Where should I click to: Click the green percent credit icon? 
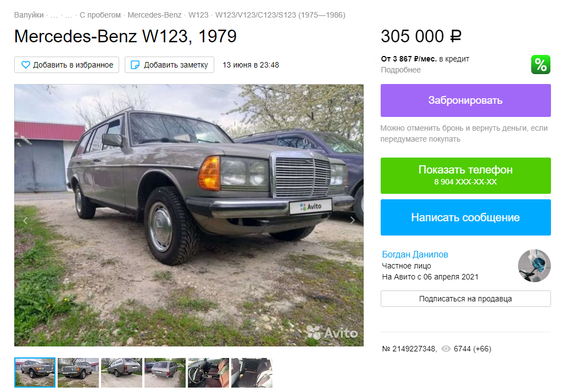click(x=541, y=64)
